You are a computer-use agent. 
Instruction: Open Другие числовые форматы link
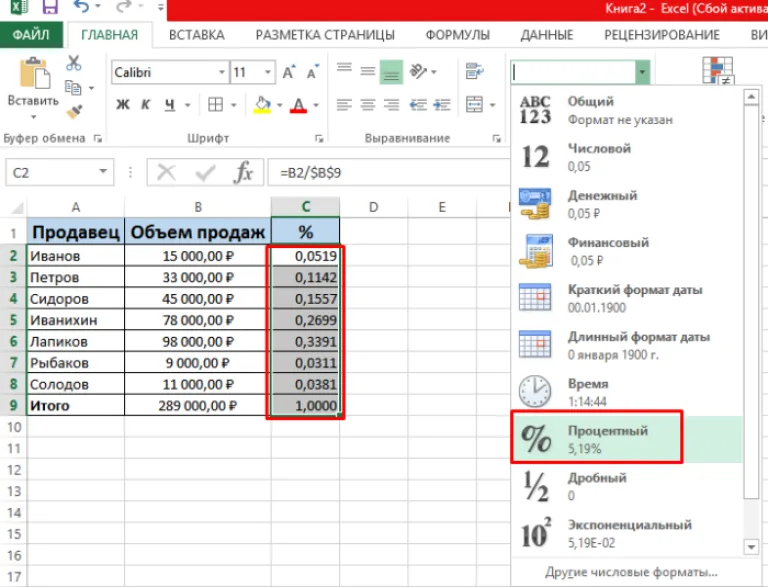click(x=631, y=572)
